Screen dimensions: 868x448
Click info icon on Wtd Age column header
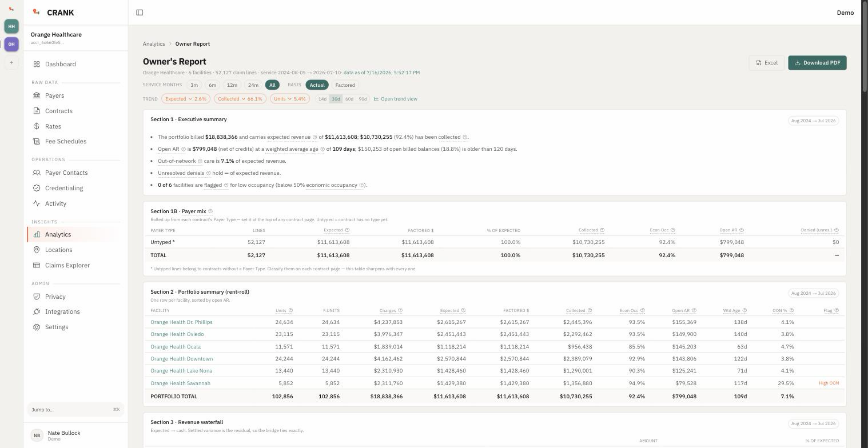coord(744,310)
